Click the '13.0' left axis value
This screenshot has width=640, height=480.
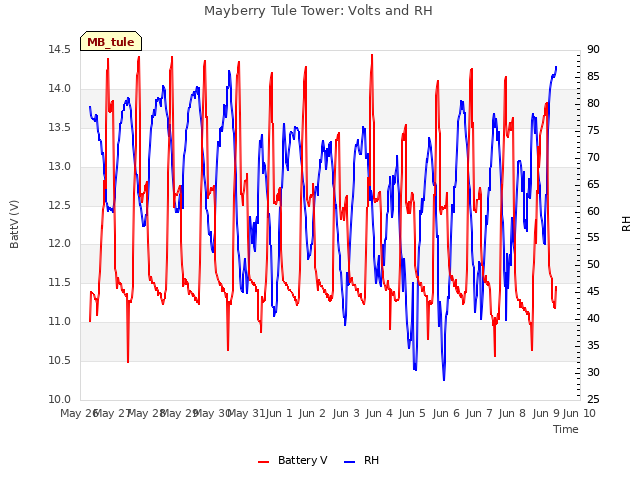coord(59,166)
